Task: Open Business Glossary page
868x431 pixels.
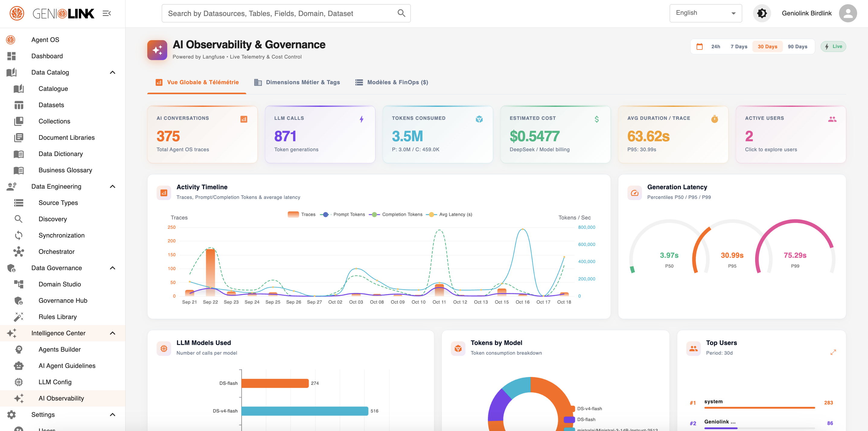Action: click(63, 170)
